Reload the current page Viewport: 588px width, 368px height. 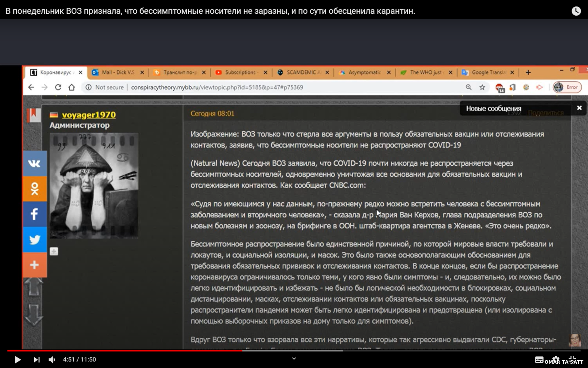click(58, 87)
